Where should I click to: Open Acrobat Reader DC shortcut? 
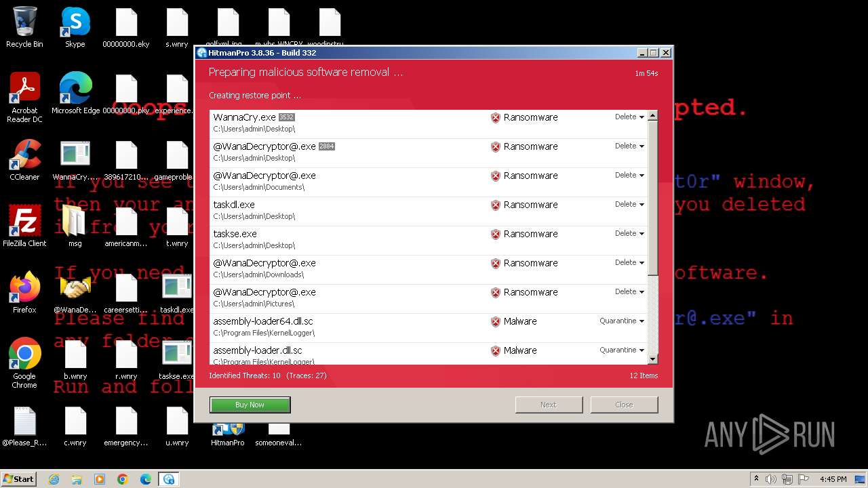[x=24, y=98]
